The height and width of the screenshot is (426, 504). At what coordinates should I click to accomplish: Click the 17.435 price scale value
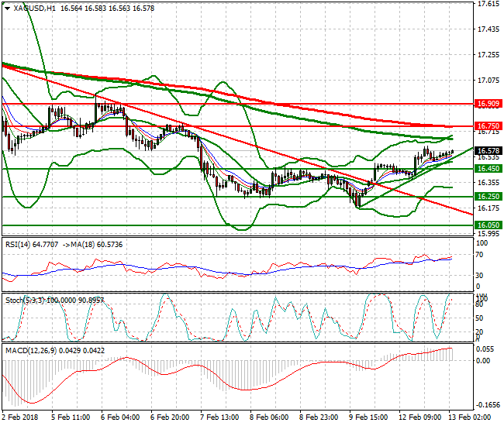click(488, 29)
